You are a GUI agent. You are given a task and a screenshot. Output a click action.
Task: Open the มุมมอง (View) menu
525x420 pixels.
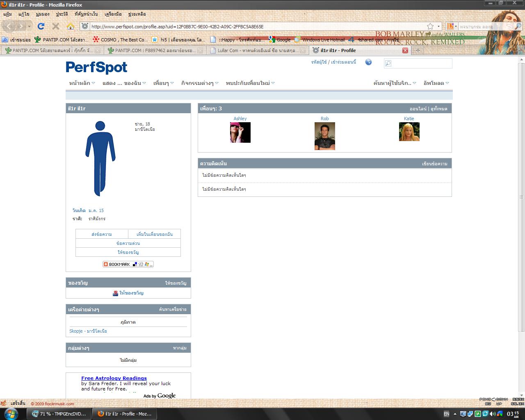(43, 14)
